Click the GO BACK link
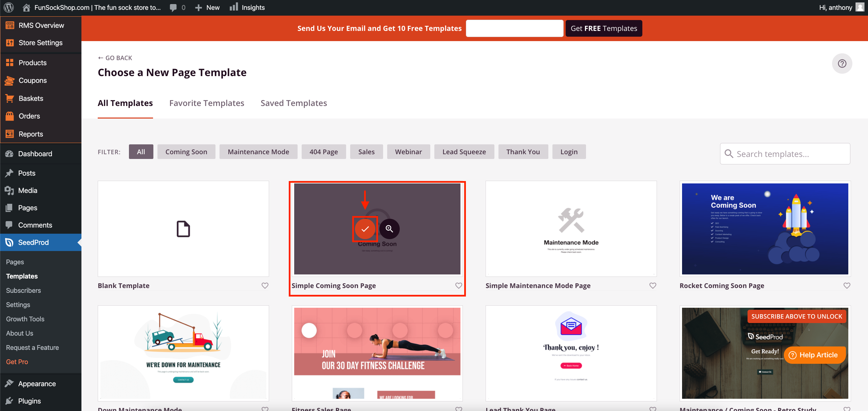This screenshot has height=411, width=868. click(115, 58)
